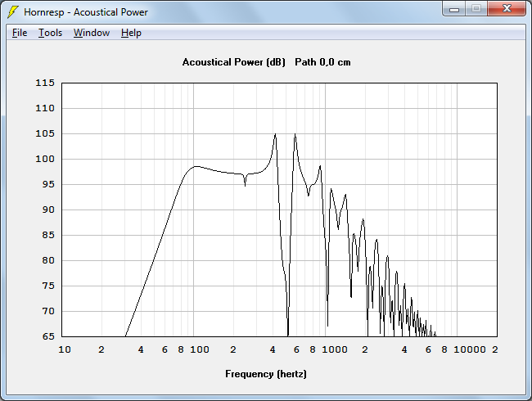Click the Acoustical Power (dB) chart title
Screen dimensions: 532x401
[x=234, y=62]
